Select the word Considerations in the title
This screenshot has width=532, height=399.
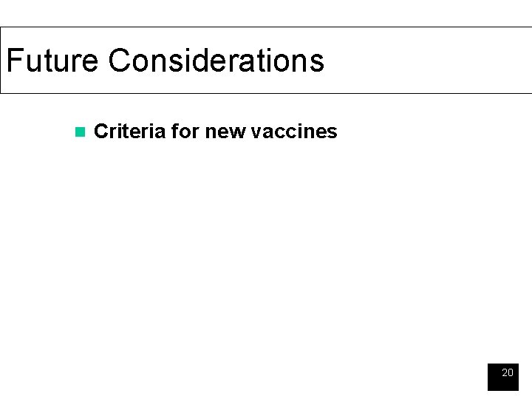216,60
